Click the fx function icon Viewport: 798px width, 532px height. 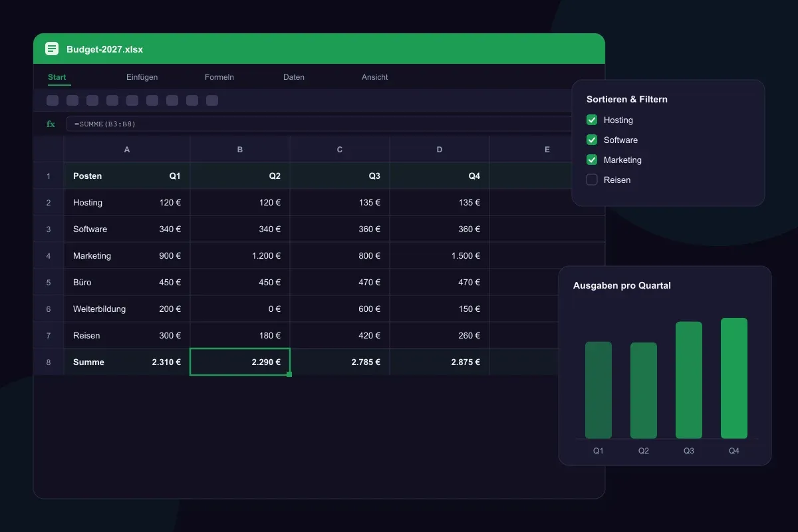point(51,124)
